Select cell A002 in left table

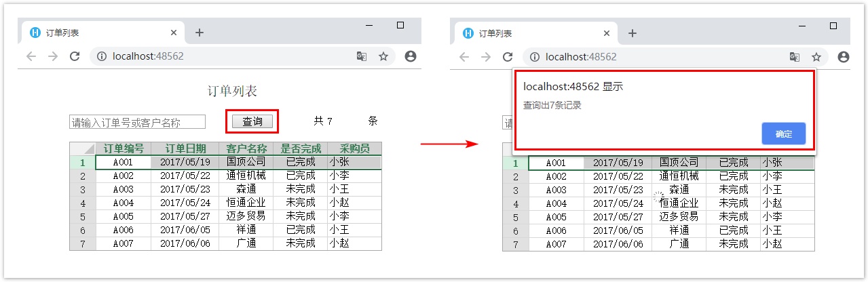pos(124,176)
